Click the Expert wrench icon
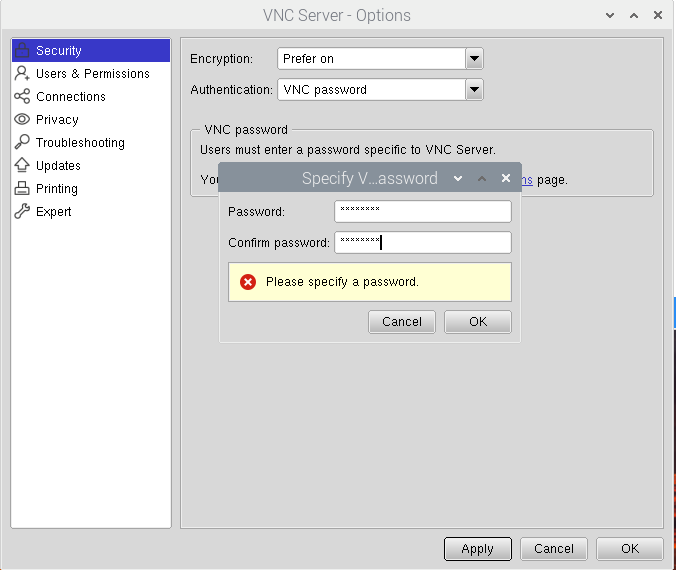 (x=22, y=211)
